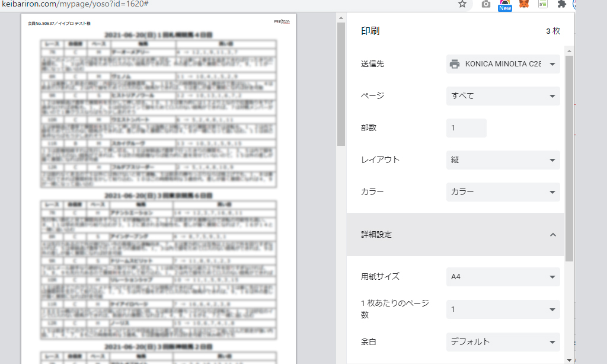Open the ページ dropdown showing すべて

coord(503,96)
